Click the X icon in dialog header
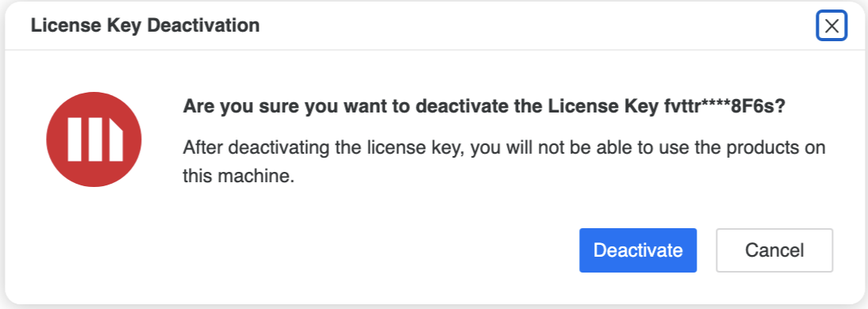This screenshot has height=309, width=868. [x=832, y=25]
